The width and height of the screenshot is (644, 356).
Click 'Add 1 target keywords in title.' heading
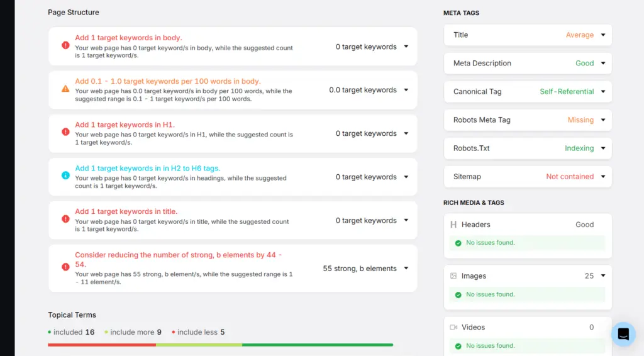[x=126, y=211]
